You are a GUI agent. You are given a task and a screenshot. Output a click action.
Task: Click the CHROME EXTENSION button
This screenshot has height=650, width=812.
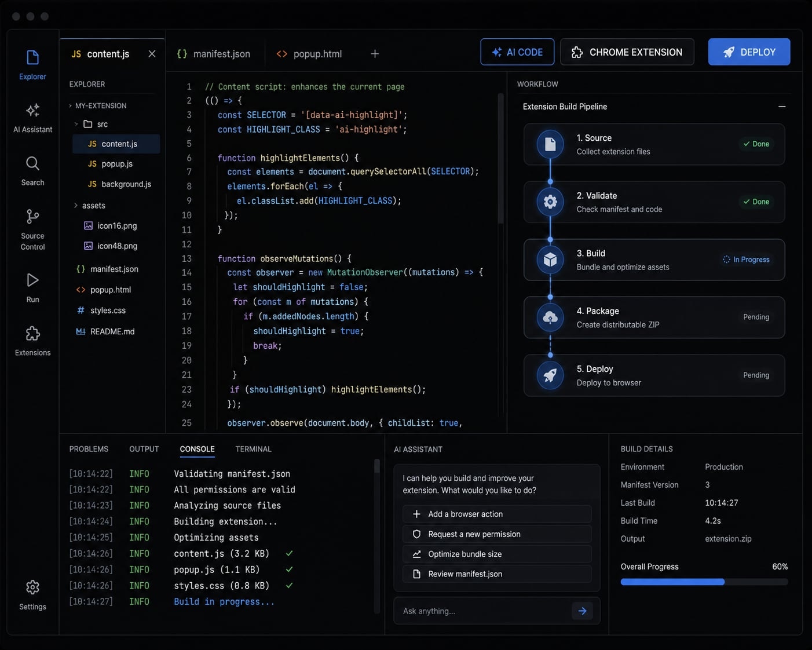(627, 52)
